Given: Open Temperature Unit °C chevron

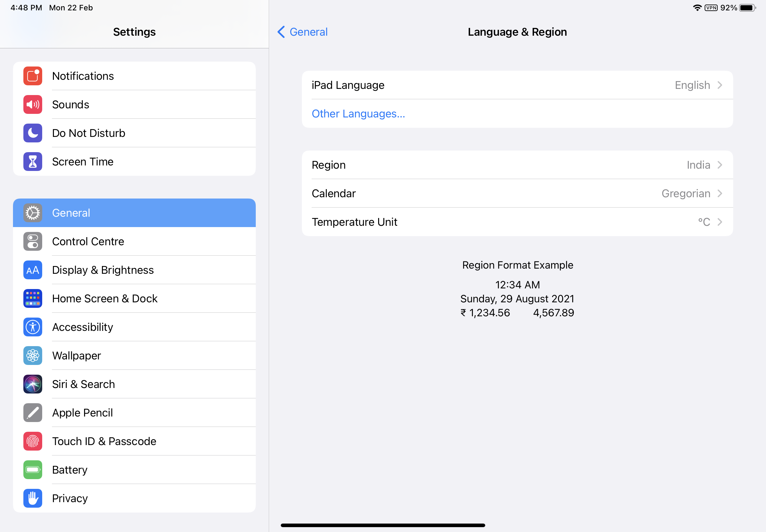Looking at the screenshot, I should (x=720, y=222).
